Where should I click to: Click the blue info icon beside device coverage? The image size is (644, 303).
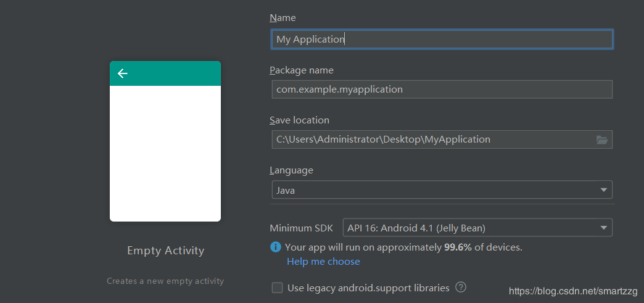[276, 247]
